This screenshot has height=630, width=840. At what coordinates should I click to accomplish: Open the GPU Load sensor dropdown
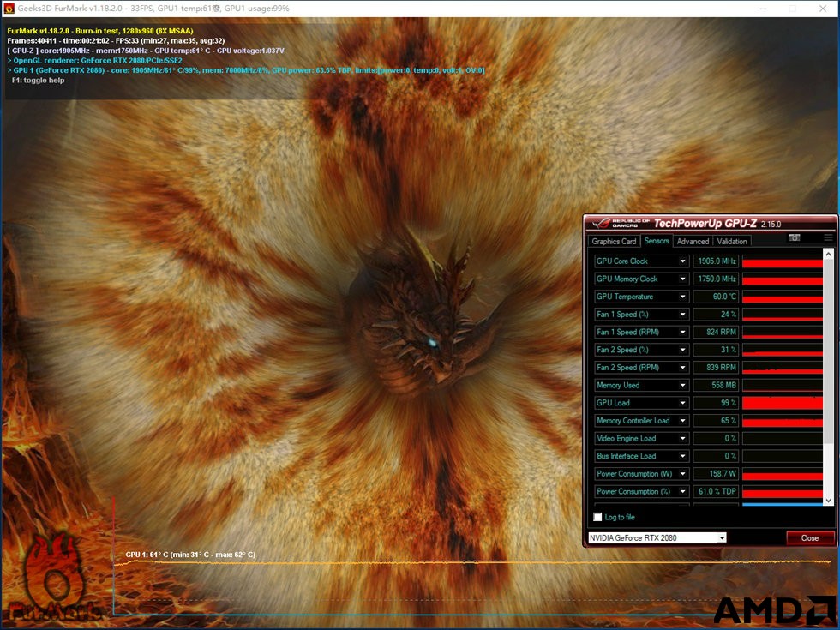(683, 403)
